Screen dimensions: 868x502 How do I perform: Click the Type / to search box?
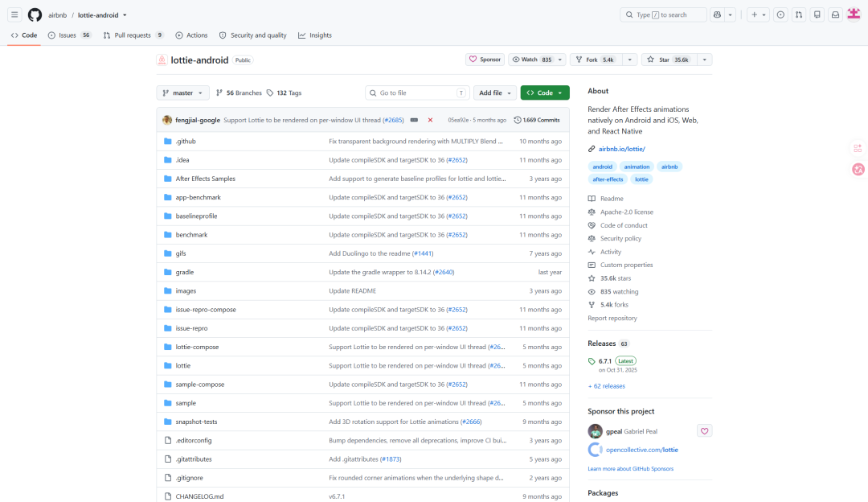point(663,15)
